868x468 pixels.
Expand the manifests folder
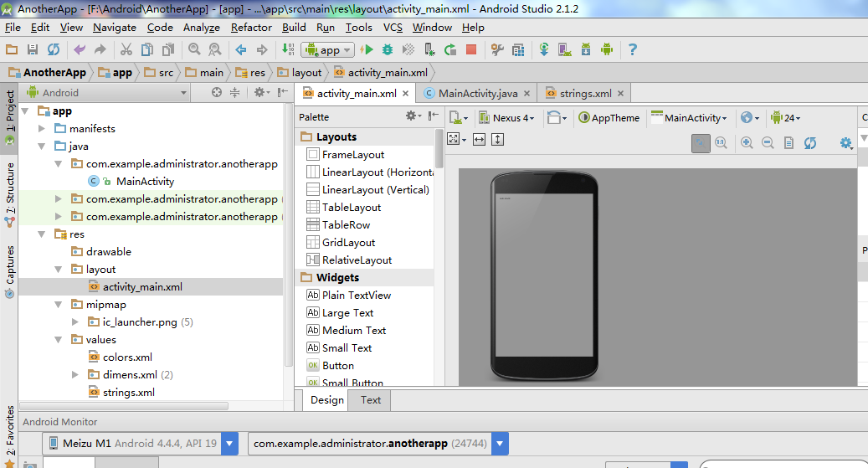point(42,128)
